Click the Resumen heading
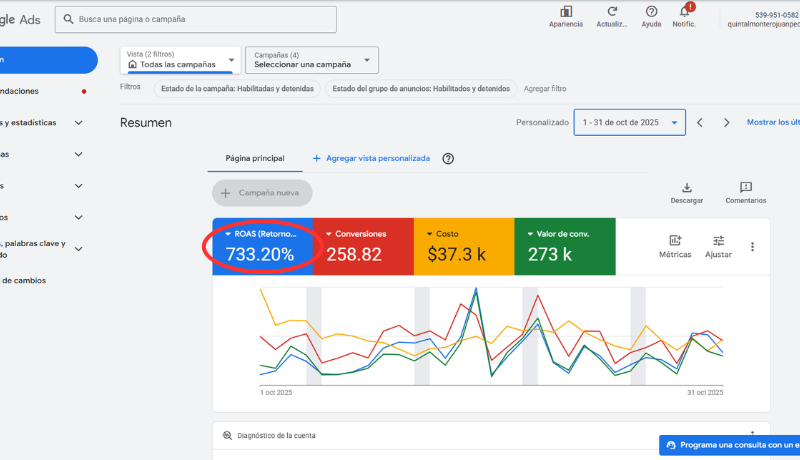This screenshot has height=460, width=800. [146, 123]
